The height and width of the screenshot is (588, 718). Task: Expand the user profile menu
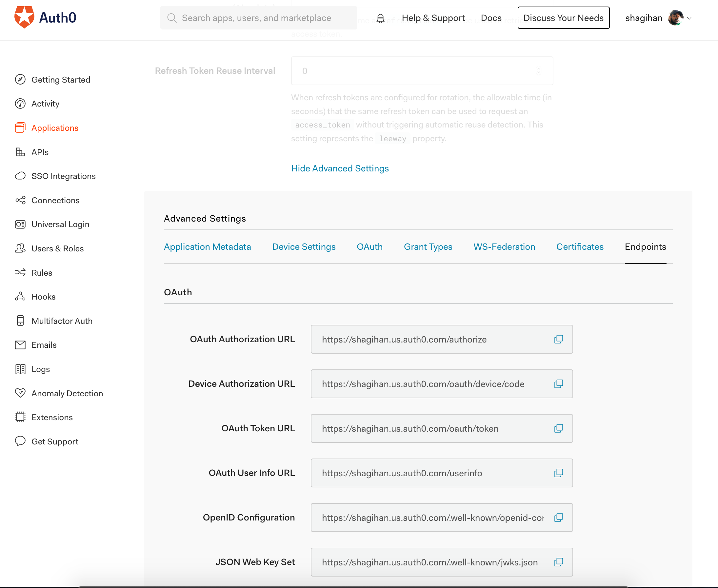point(690,18)
